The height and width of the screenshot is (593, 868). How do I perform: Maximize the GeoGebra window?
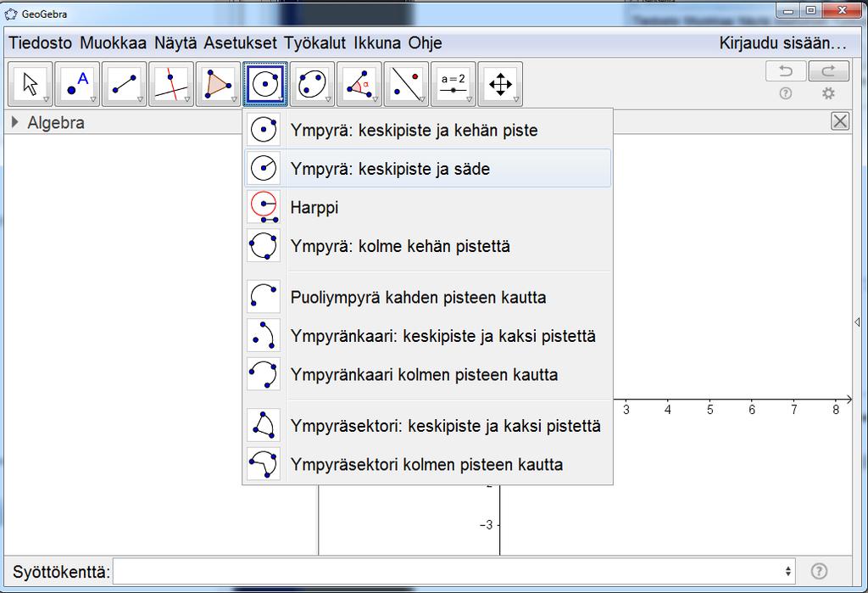point(811,10)
